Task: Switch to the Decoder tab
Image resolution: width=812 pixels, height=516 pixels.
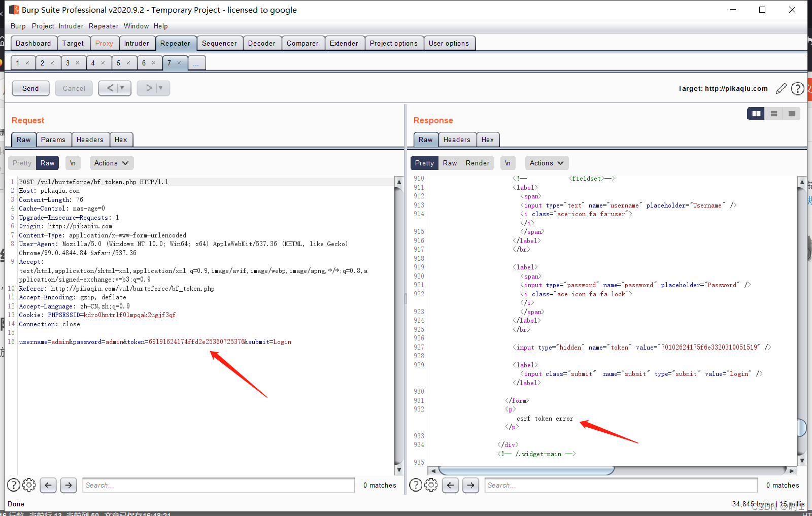Action: tap(261, 43)
